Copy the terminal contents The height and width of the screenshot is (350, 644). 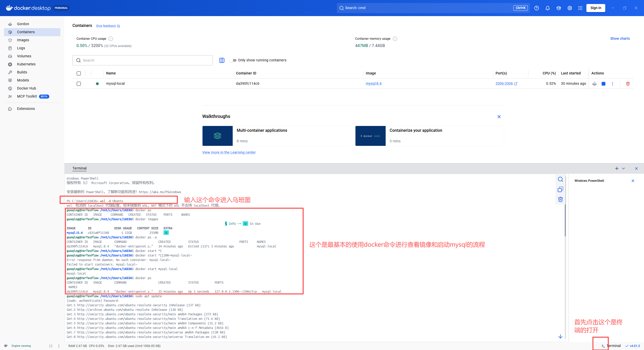pos(560,189)
